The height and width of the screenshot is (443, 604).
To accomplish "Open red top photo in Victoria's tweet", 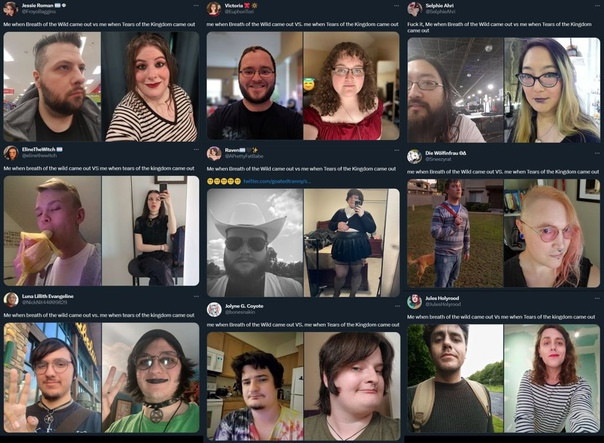I will point(352,86).
